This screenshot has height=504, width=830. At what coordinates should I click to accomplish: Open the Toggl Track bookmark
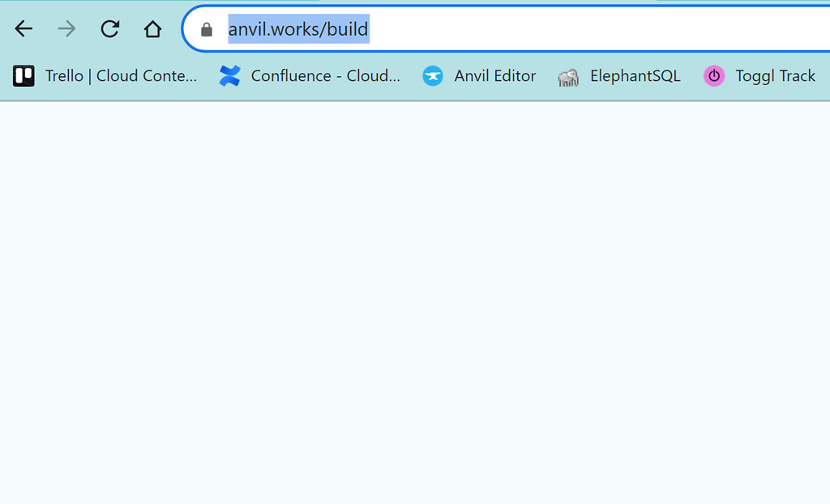tap(775, 75)
